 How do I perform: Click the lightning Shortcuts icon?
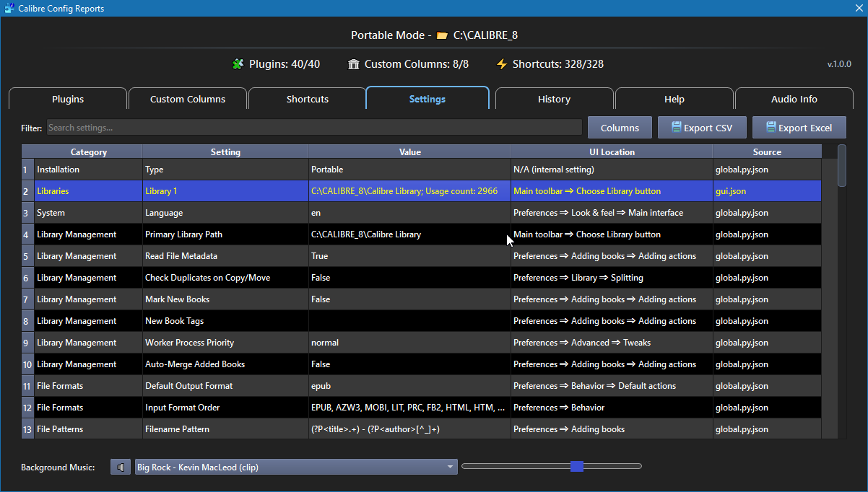pos(502,64)
